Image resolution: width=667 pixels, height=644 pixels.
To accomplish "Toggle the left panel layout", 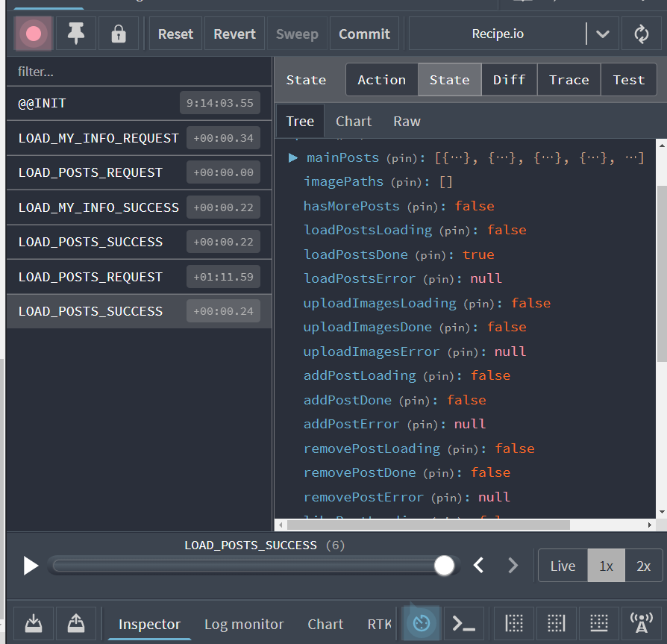I will click(x=513, y=623).
